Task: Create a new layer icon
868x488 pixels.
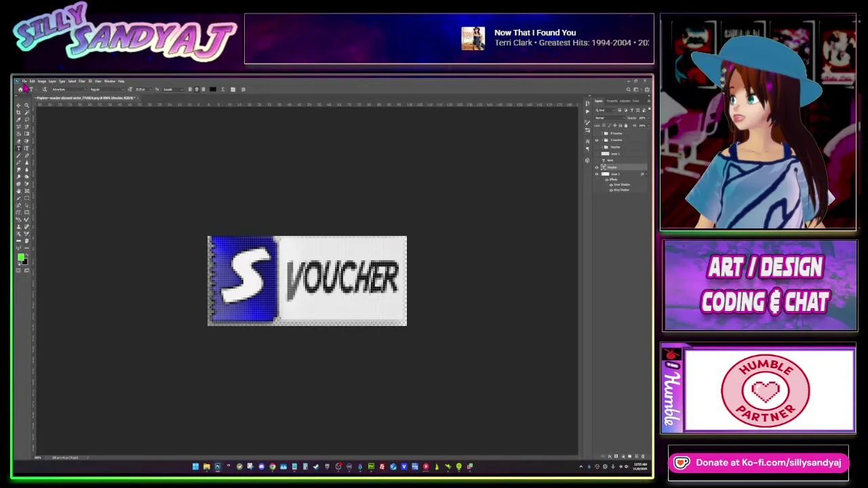Action: tap(637, 456)
